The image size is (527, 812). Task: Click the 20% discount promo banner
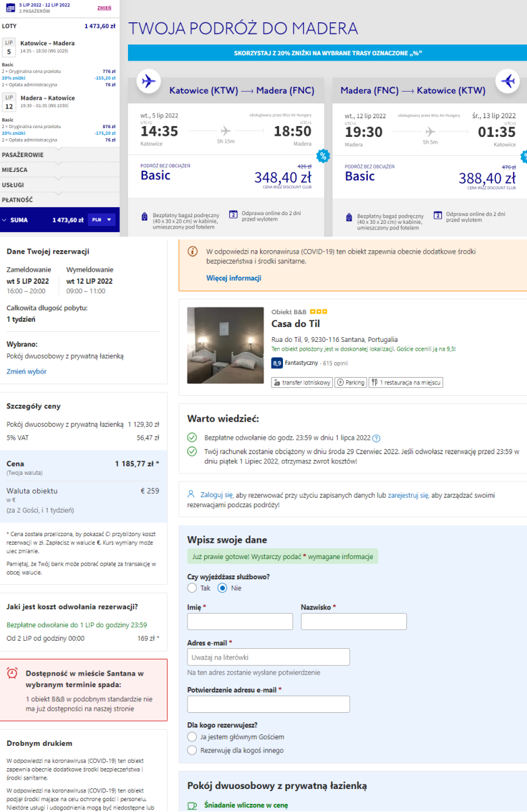click(x=328, y=53)
